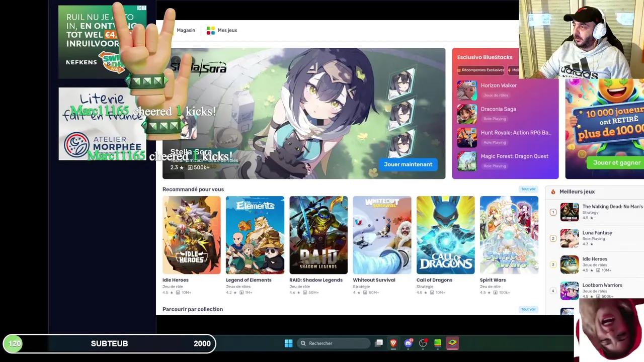
Task: Click Jouer maintenant on Stella Sora banner
Action: (408, 164)
